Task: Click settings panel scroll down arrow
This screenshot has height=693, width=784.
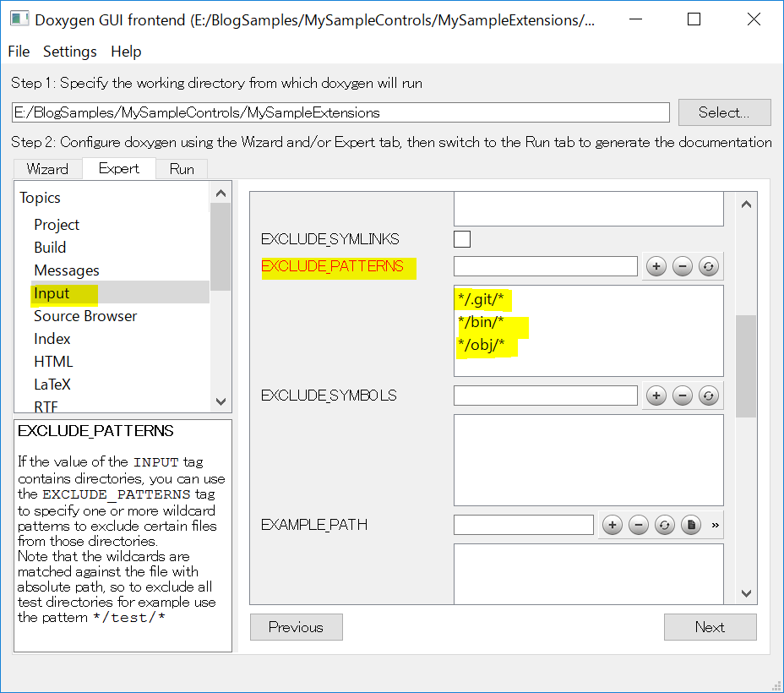Action: point(746,593)
